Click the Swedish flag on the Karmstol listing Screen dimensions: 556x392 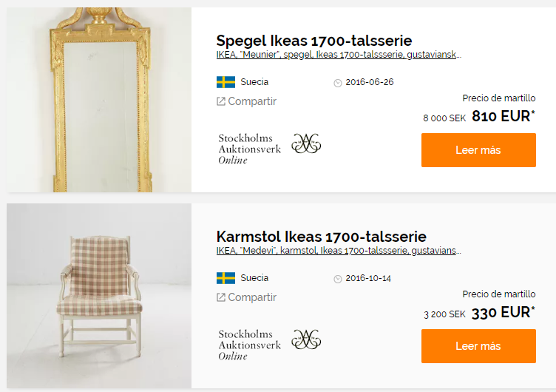(226, 278)
